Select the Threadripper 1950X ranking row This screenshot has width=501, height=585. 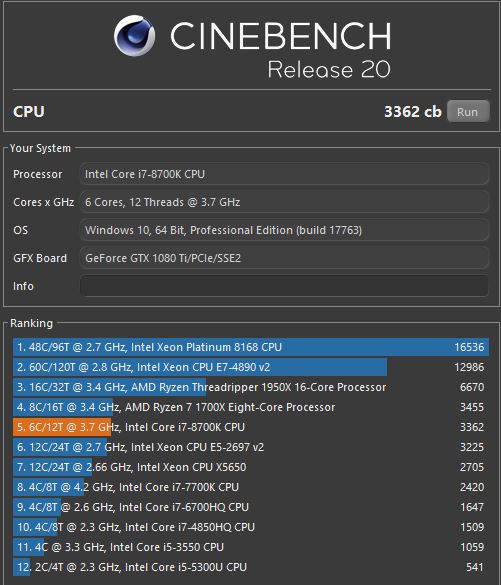tap(251, 387)
